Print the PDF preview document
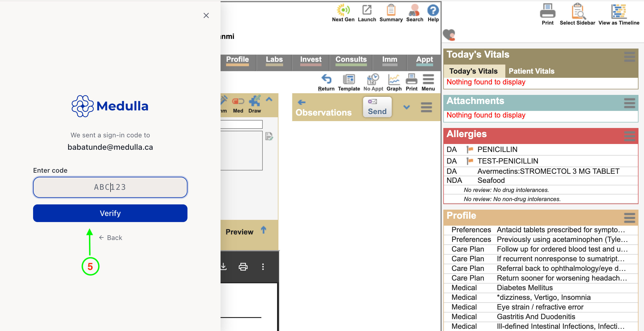 click(243, 267)
